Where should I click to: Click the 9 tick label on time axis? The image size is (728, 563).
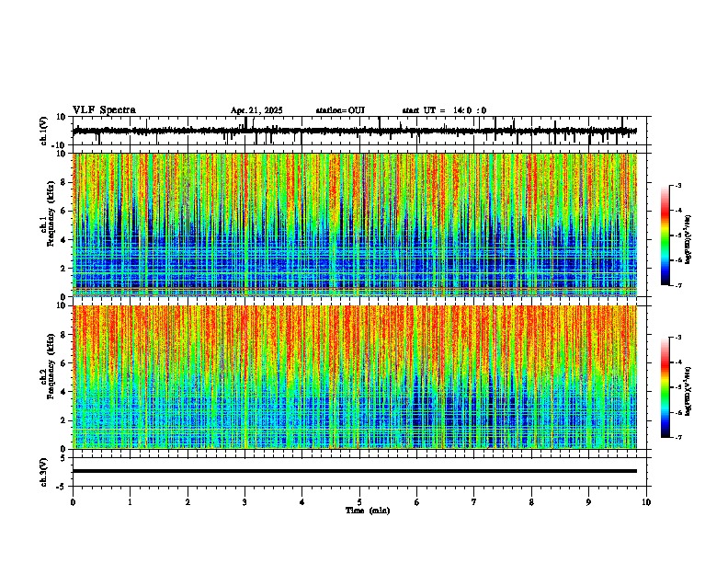(x=588, y=502)
